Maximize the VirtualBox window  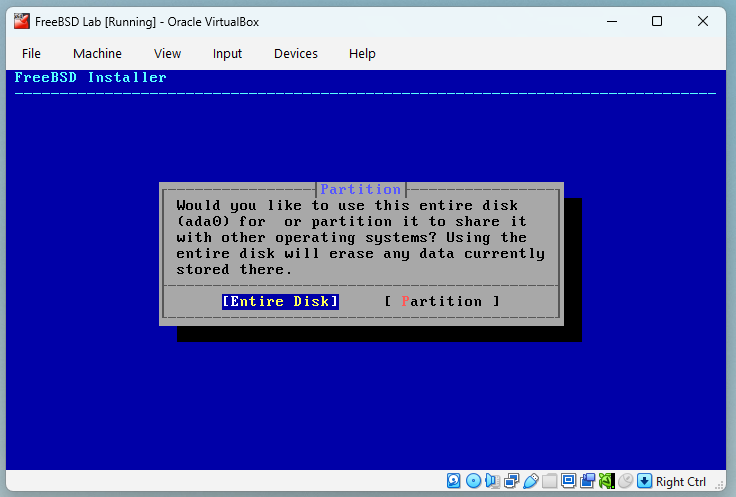(657, 22)
